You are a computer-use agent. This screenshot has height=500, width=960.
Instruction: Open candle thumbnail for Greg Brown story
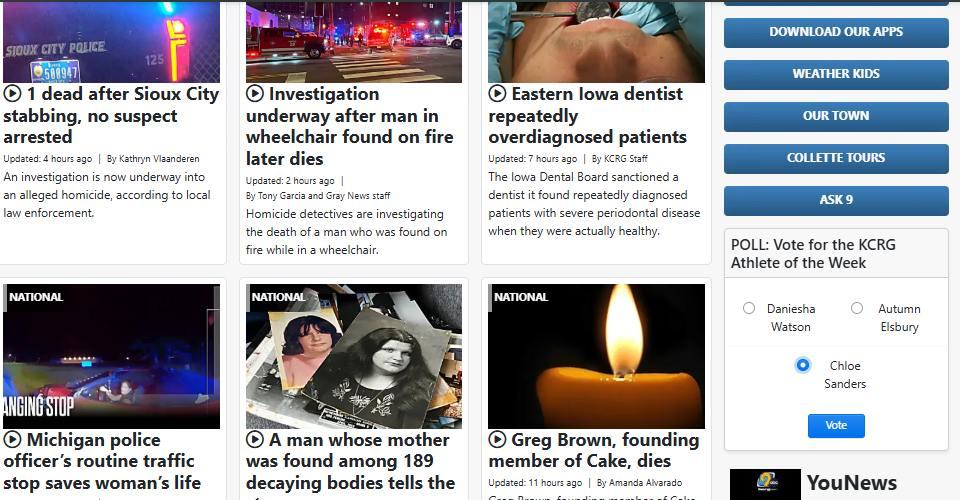[x=596, y=356]
